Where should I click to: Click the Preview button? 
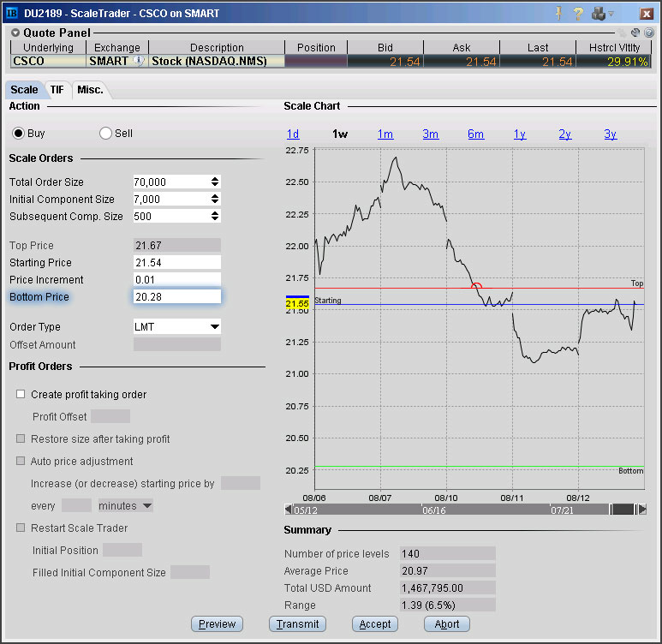pyautogui.click(x=217, y=623)
